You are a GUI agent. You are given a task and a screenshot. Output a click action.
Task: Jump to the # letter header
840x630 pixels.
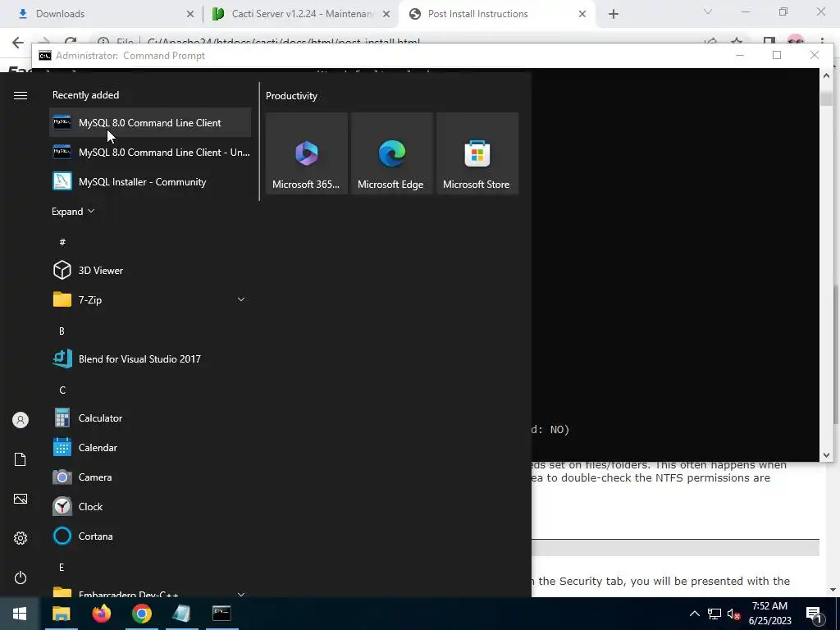coord(62,242)
